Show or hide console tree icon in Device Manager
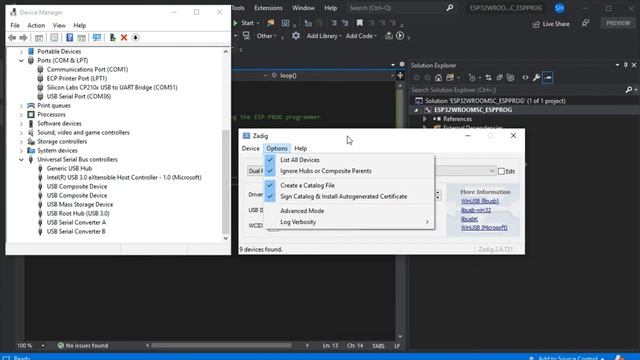The image size is (640, 360). coord(39,38)
